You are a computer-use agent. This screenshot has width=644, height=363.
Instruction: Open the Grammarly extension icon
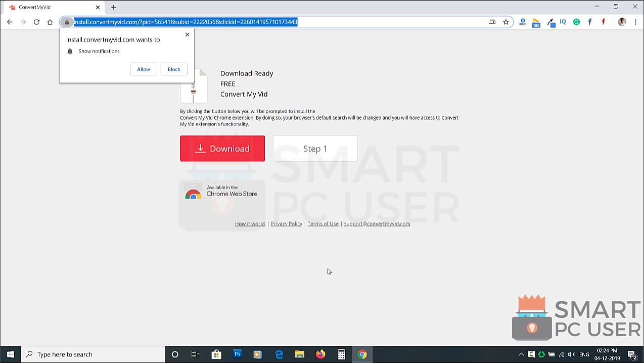576,22
